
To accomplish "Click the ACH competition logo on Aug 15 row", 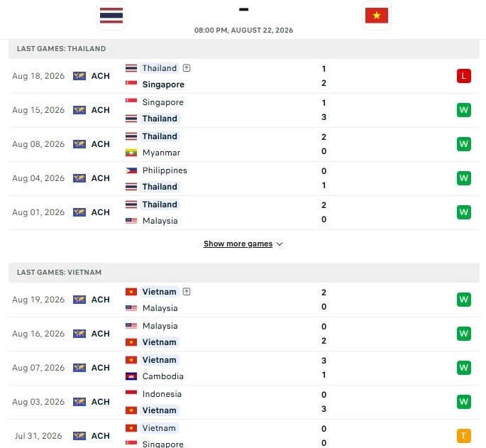I will (x=79, y=110).
